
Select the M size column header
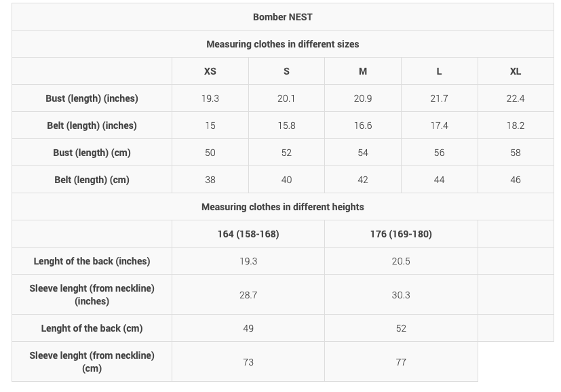[363, 71]
